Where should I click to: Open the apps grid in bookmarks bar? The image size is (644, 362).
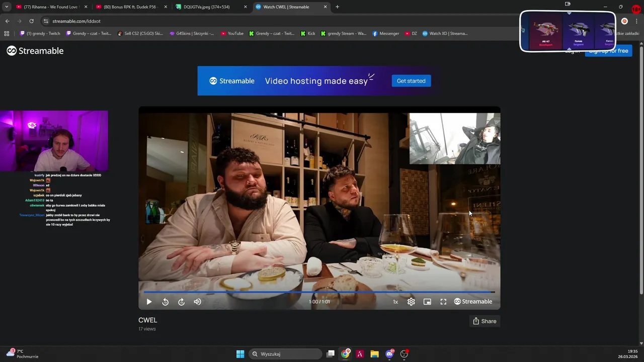point(7,34)
